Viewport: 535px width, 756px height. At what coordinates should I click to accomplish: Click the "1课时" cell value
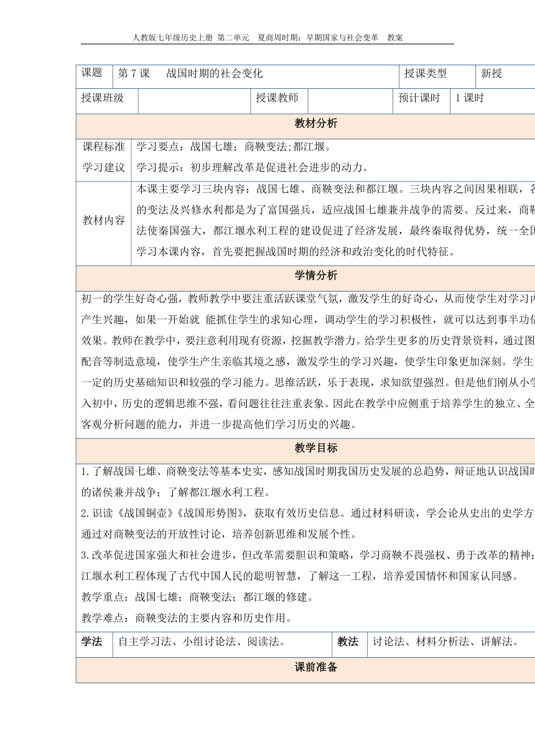coord(470,98)
